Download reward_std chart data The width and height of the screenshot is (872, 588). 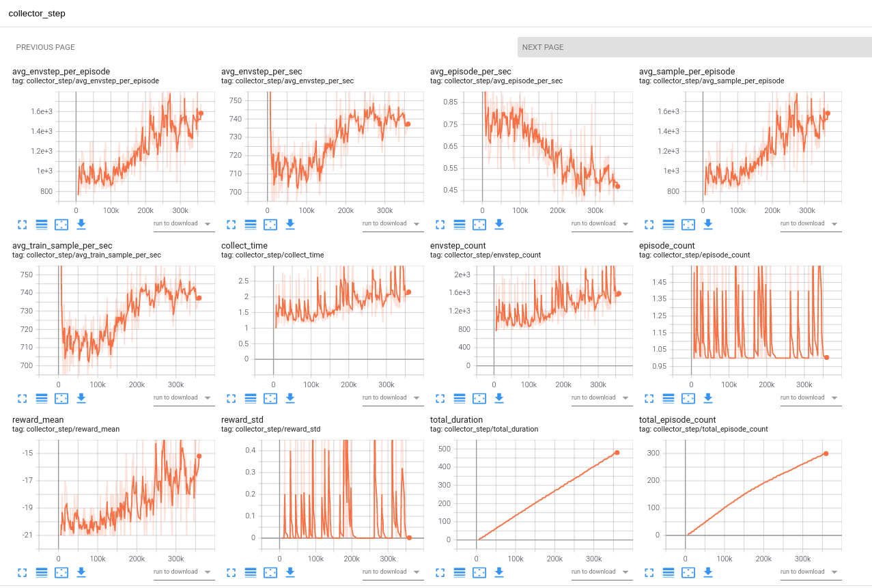[x=290, y=572]
